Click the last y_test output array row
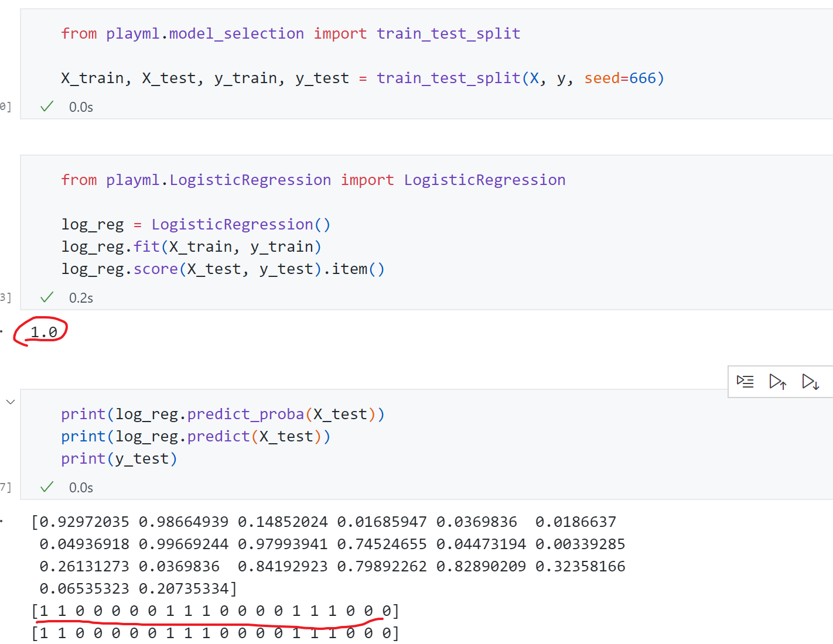Screen dimensions: 833x644 coord(215,633)
